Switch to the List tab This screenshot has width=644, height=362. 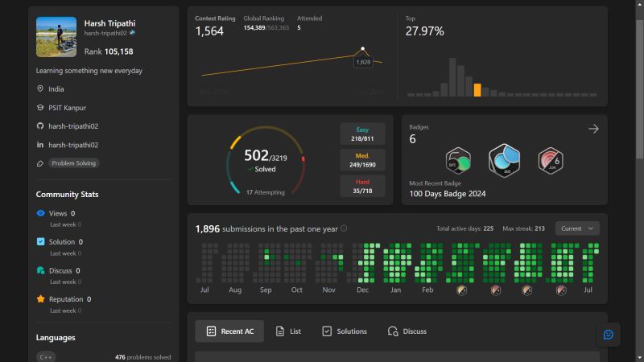pos(288,331)
